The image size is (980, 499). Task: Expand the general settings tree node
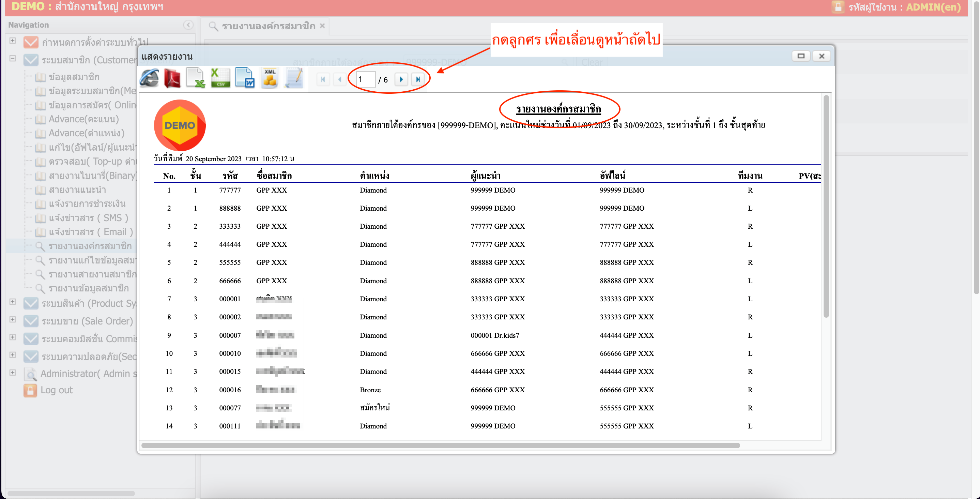[x=13, y=41]
